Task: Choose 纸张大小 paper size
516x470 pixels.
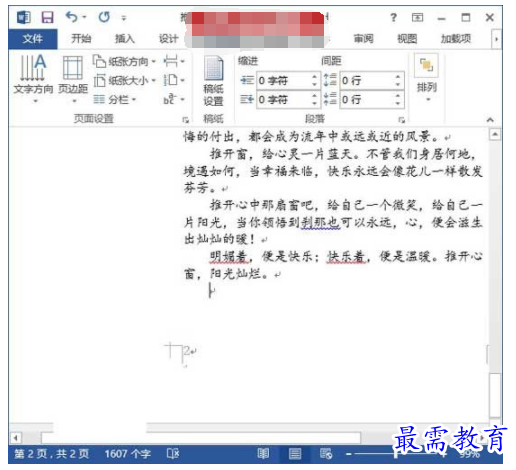Action: [x=124, y=80]
